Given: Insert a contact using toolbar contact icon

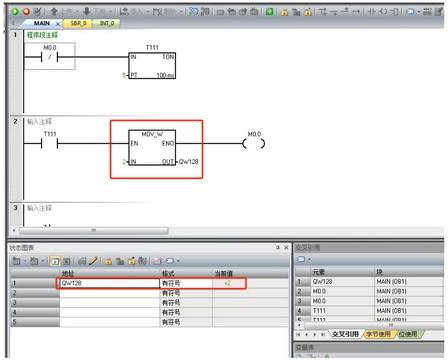Looking at the screenshot, I should click(371, 12).
